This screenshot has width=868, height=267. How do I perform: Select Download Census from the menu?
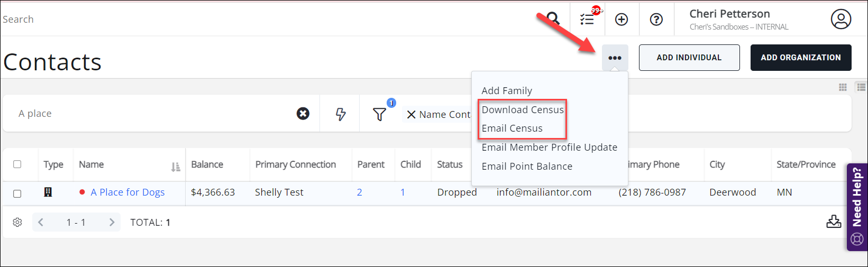523,109
